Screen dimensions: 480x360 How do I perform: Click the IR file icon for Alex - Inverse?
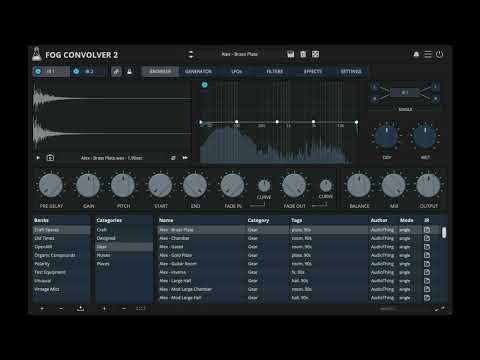coord(427,272)
